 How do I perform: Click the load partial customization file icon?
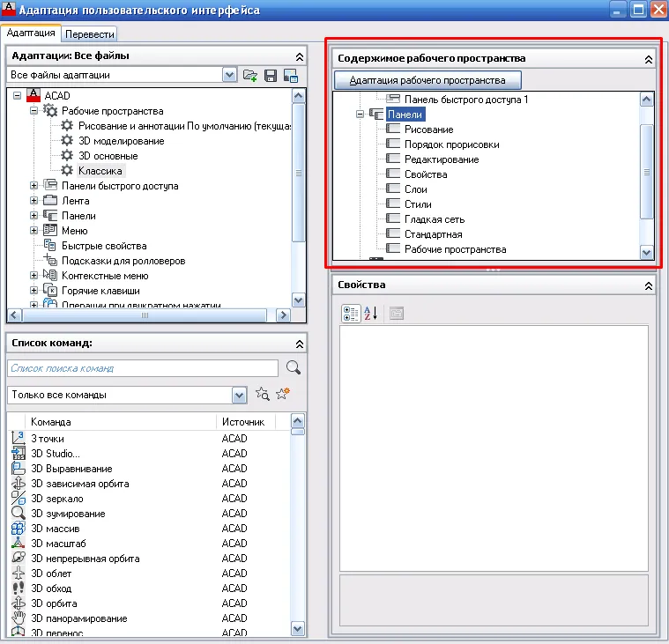pyautogui.click(x=250, y=76)
